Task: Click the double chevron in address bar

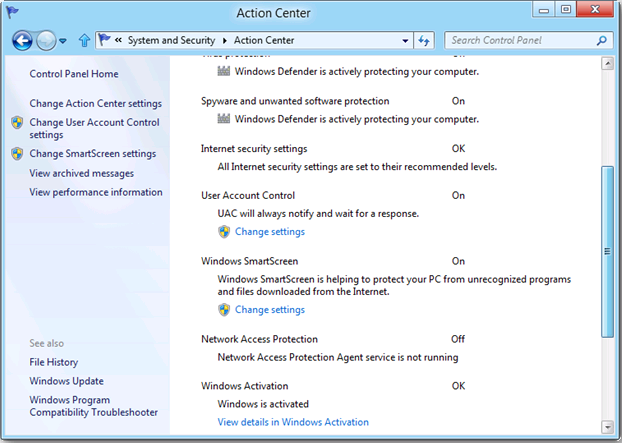Action: click(x=118, y=40)
